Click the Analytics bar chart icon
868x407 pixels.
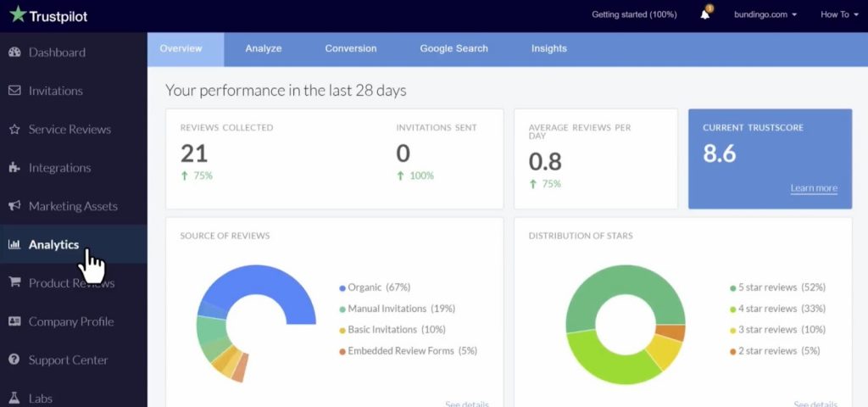14,244
